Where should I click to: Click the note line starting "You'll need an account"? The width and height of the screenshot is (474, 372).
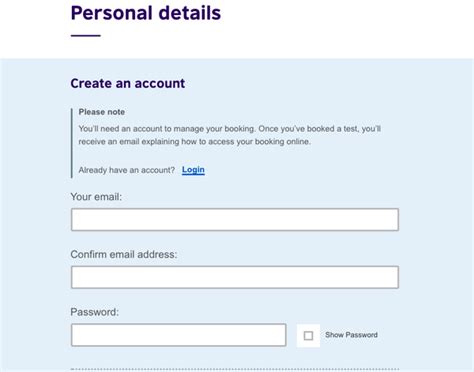pyautogui.click(x=230, y=129)
